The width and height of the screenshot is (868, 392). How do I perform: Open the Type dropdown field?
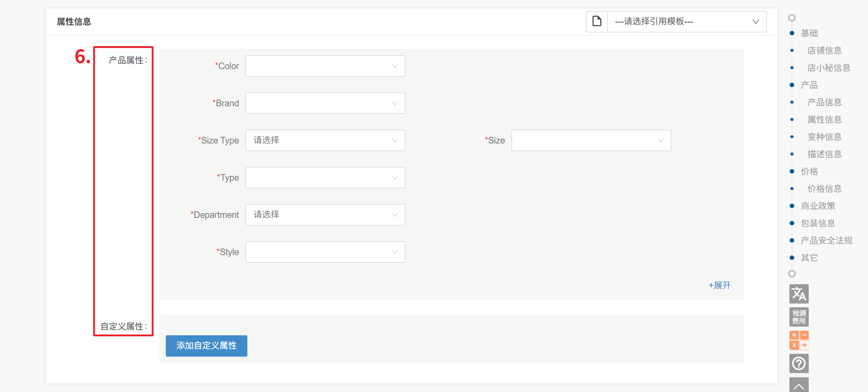[325, 178]
